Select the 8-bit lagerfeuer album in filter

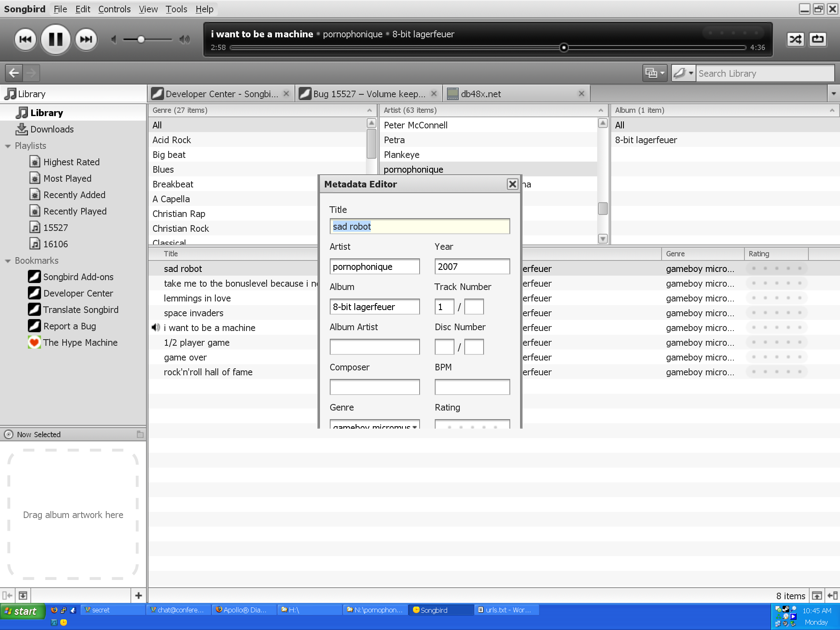pos(725,140)
